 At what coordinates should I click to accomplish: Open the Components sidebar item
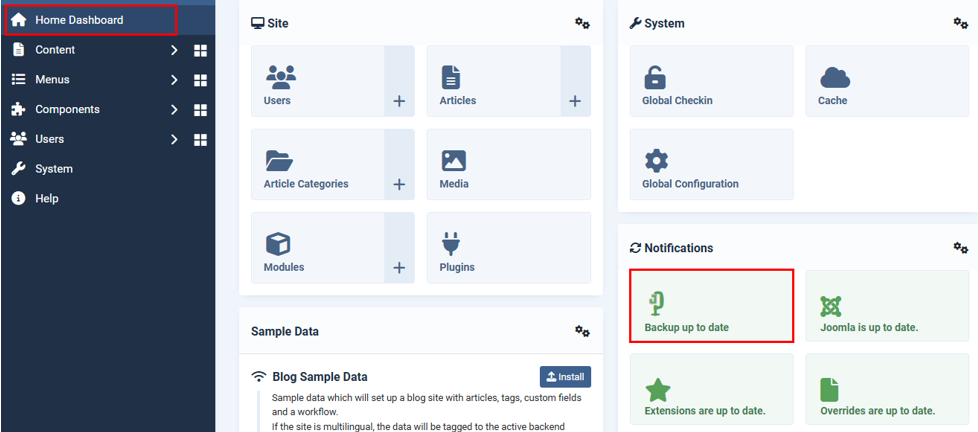67,109
